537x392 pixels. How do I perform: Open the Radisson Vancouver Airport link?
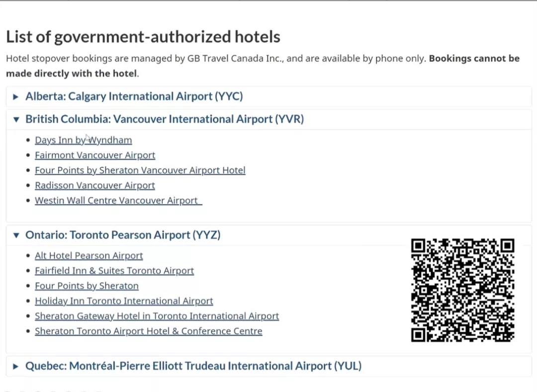point(95,185)
